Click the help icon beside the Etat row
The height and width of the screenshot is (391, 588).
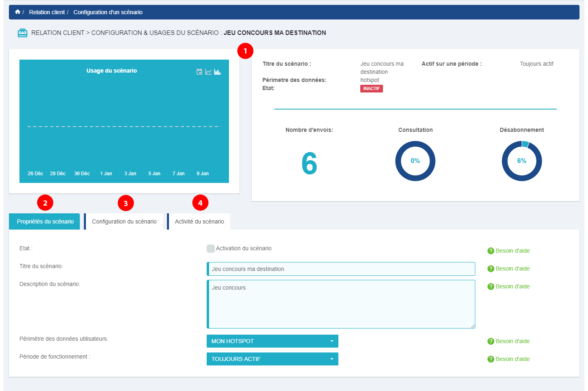[x=490, y=251]
